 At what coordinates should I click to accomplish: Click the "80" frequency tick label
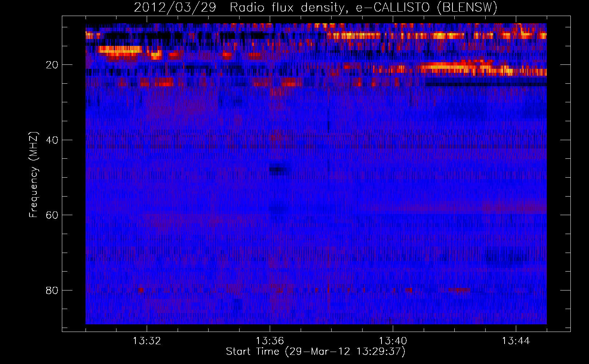[x=52, y=290]
